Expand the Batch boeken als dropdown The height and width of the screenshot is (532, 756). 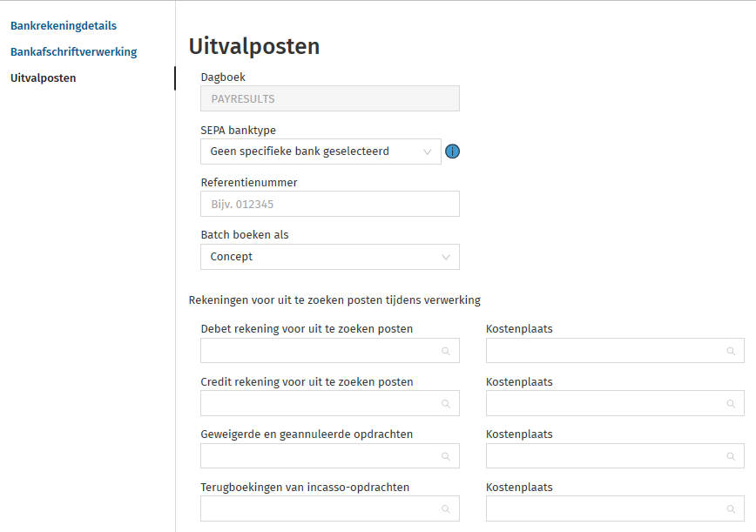click(x=329, y=257)
